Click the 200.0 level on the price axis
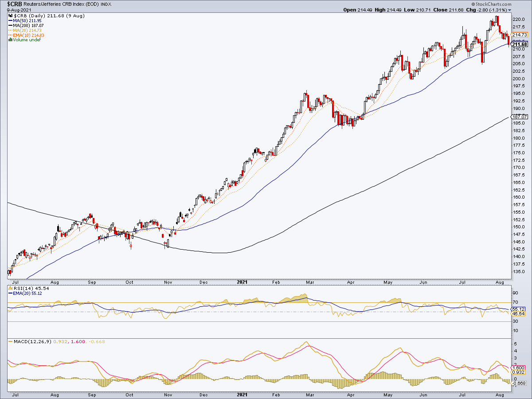532x399 pixels. (x=519, y=79)
